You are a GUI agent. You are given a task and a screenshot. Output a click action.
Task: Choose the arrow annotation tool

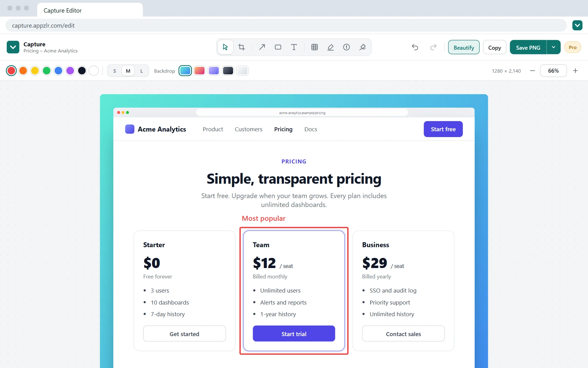262,47
